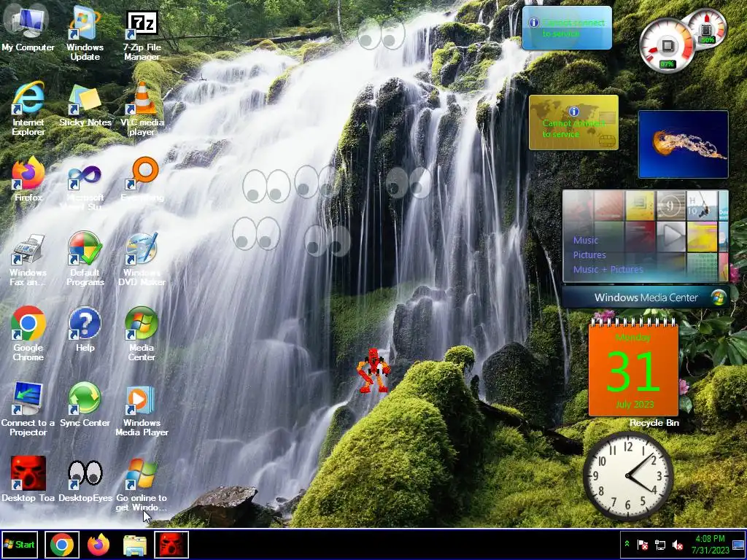The width and height of the screenshot is (747, 560).
Task: Select Music in Media Center gadget
Action: (586, 240)
